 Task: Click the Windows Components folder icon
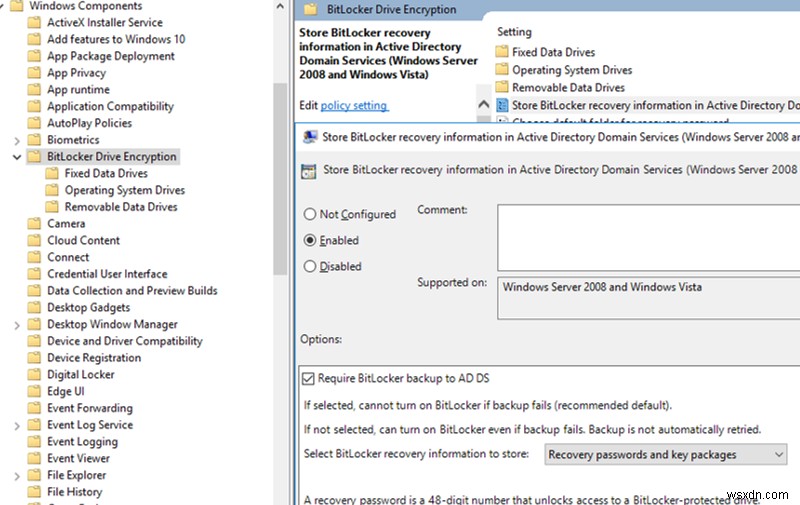17,6
